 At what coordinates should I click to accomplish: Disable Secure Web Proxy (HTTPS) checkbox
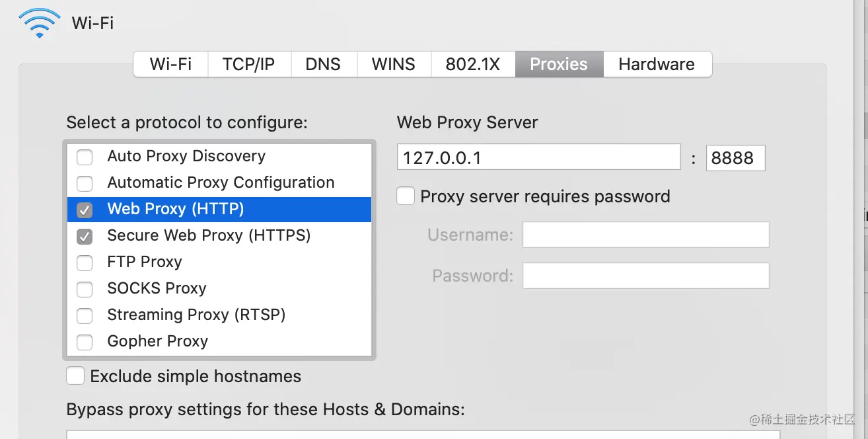point(85,236)
